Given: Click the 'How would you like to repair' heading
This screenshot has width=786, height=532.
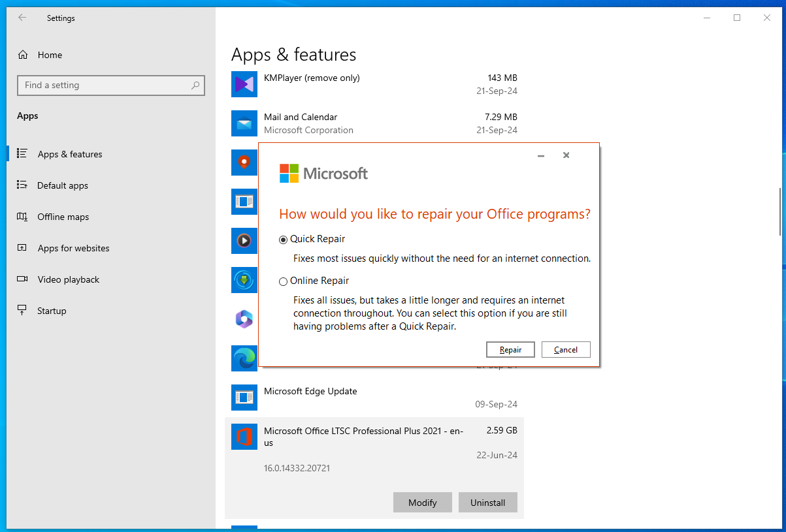Looking at the screenshot, I should pos(435,214).
